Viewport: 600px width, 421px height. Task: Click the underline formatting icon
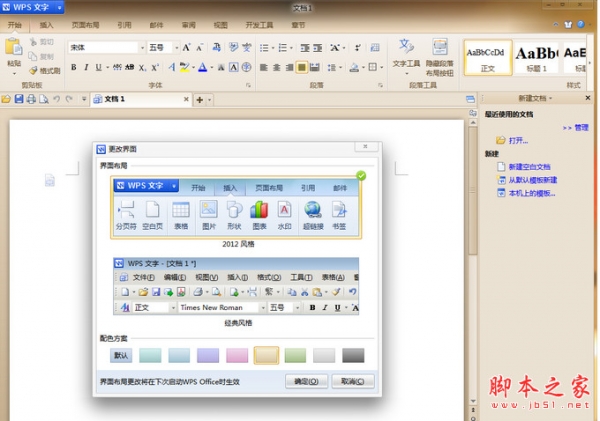click(100, 67)
